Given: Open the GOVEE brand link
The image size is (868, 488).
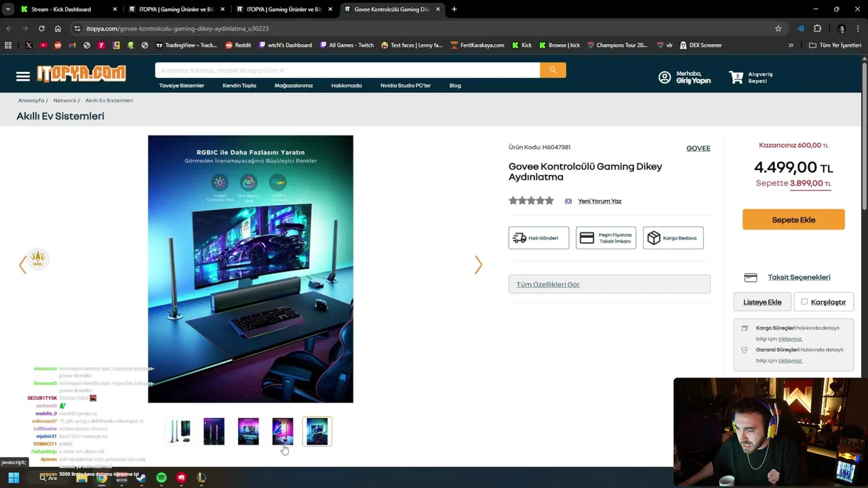Looking at the screenshot, I should click(698, 148).
